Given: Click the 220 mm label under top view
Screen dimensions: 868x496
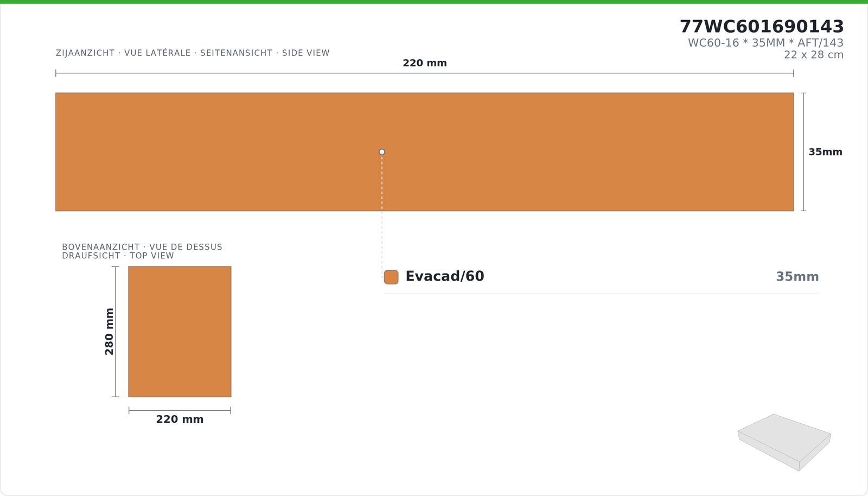Looking at the screenshot, I should [x=180, y=419].
